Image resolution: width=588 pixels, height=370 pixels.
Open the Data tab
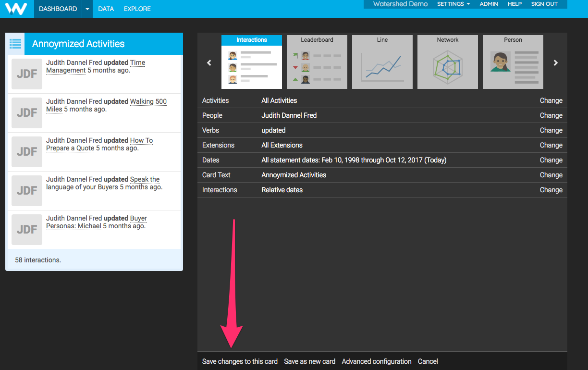tap(106, 9)
